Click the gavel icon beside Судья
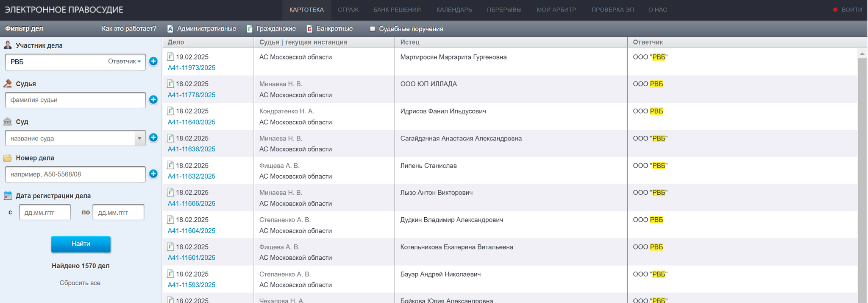The image size is (868, 303). coord(8,84)
